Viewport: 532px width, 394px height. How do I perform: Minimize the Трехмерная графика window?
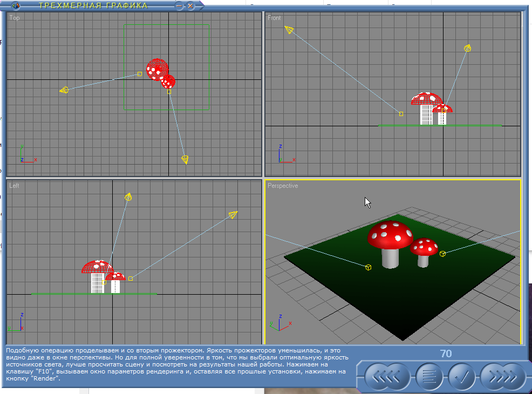[179, 6]
